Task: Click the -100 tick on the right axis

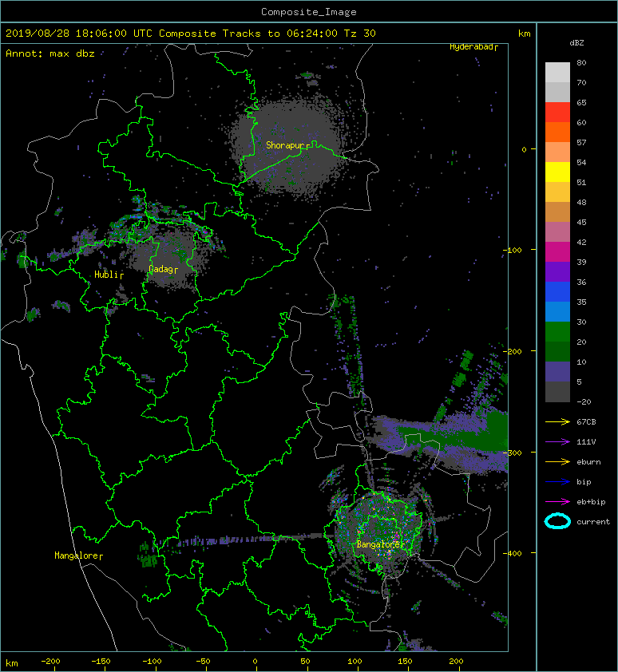Action: [x=513, y=251]
